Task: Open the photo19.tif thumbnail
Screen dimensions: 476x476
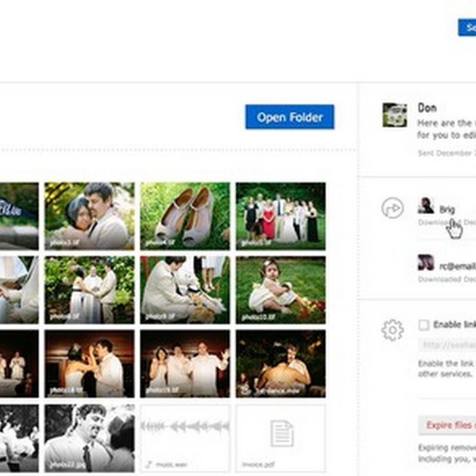Action: pyautogui.click(x=185, y=364)
